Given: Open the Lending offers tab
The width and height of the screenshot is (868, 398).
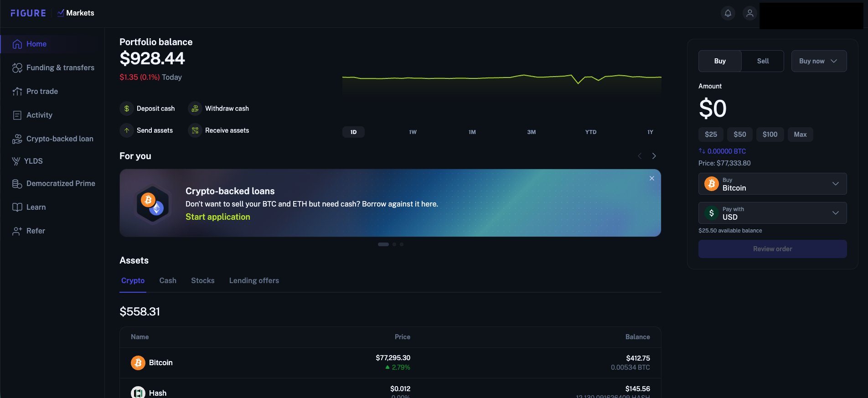Looking at the screenshot, I should point(254,281).
